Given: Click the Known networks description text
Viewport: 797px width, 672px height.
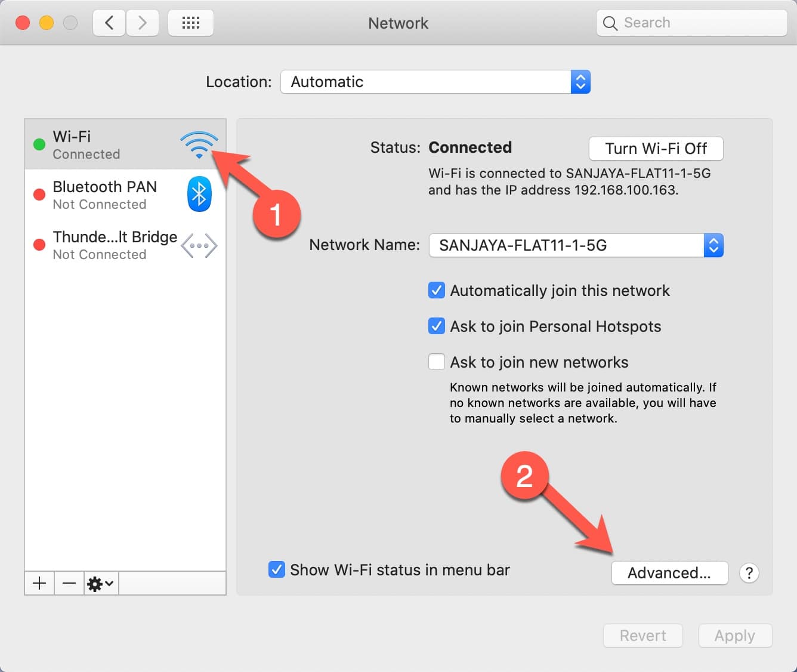Looking at the screenshot, I should pyautogui.click(x=583, y=403).
